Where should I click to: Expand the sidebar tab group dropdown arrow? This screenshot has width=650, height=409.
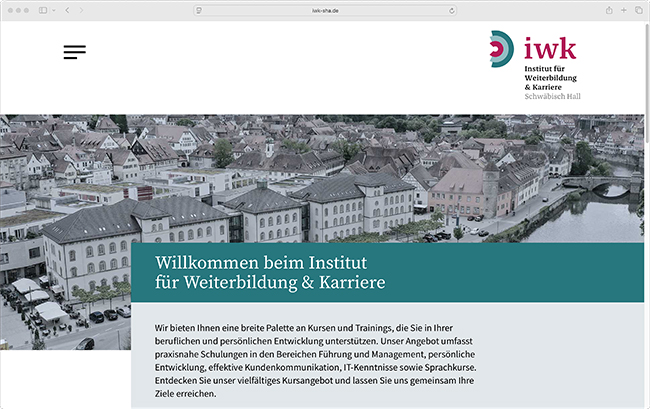click(54, 10)
